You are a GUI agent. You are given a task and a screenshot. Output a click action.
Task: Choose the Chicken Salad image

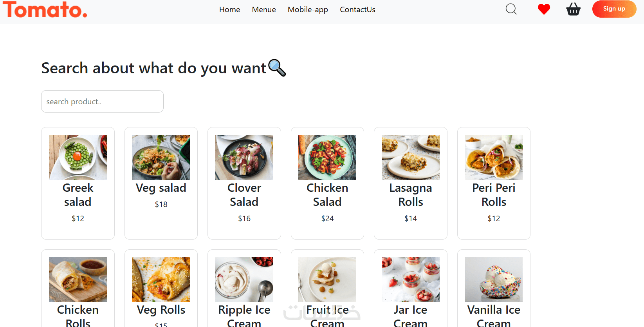(327, 157)
